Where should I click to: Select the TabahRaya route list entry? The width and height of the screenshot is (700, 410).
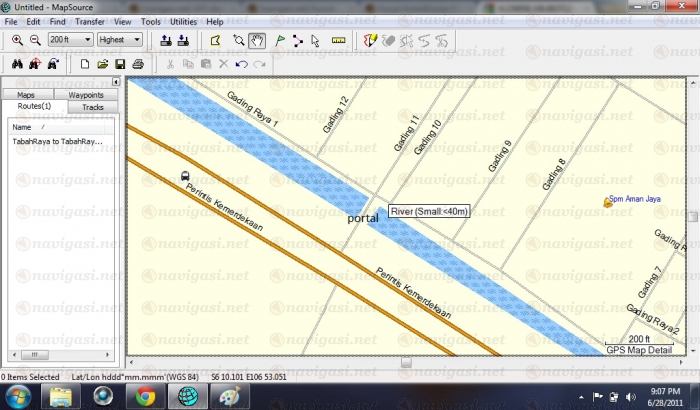(x=58, y=142)
